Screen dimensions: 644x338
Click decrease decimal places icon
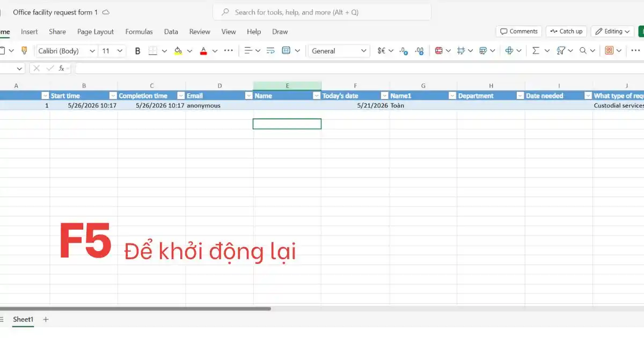[404, 51]
